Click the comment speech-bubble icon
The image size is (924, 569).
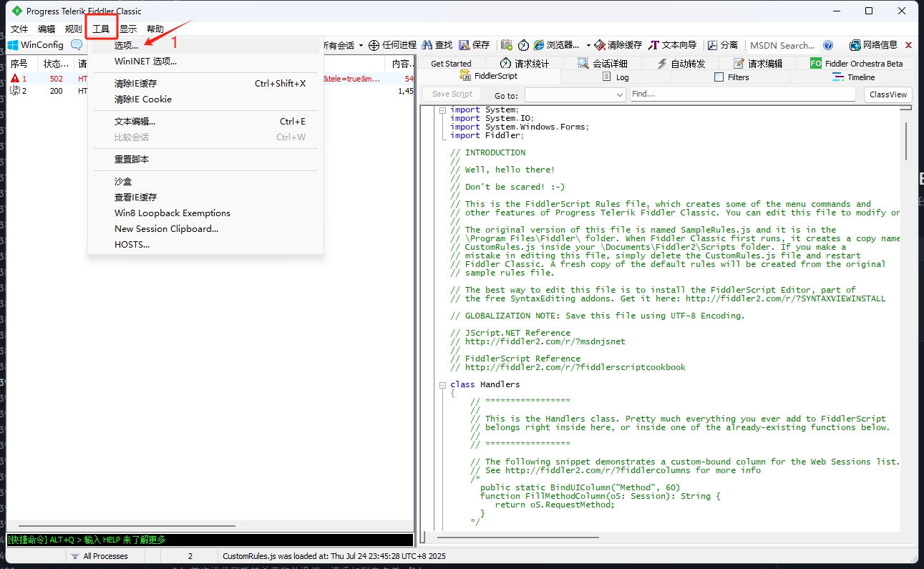coord(77,45)
